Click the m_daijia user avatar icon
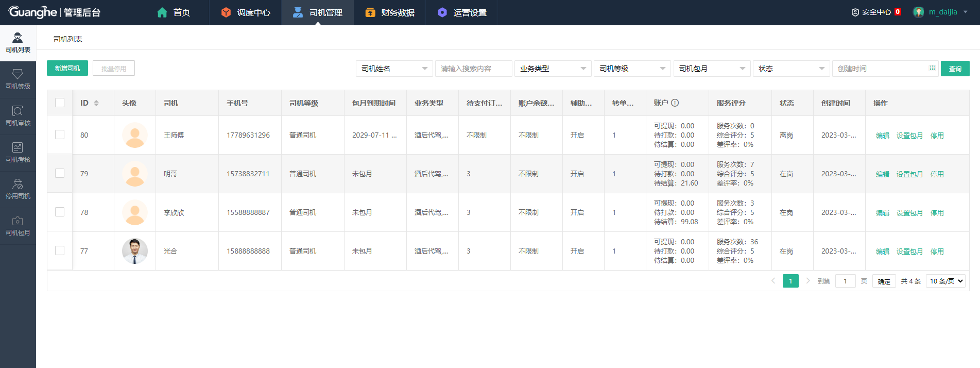980x368 pixels. click(918, 12)
